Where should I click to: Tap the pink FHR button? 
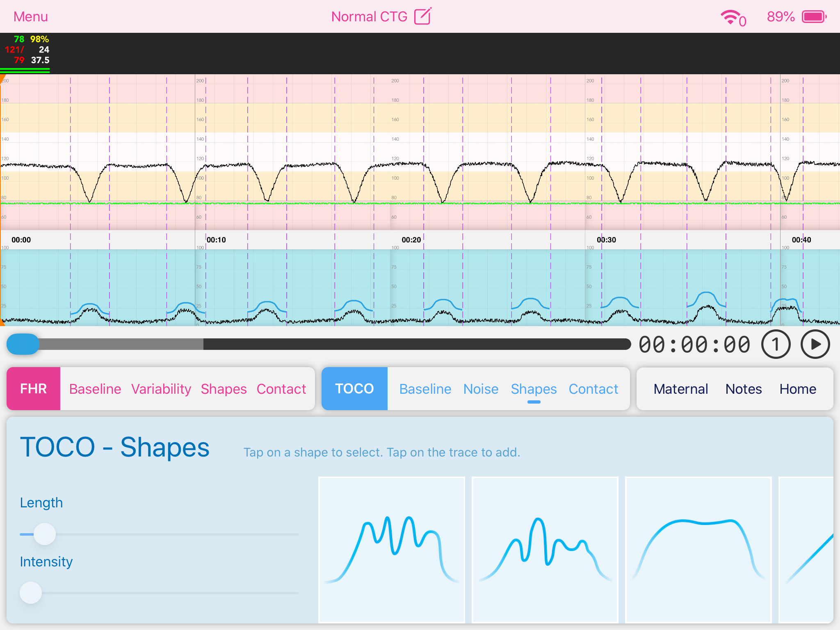pyautogui.click(x=34, y=389)
